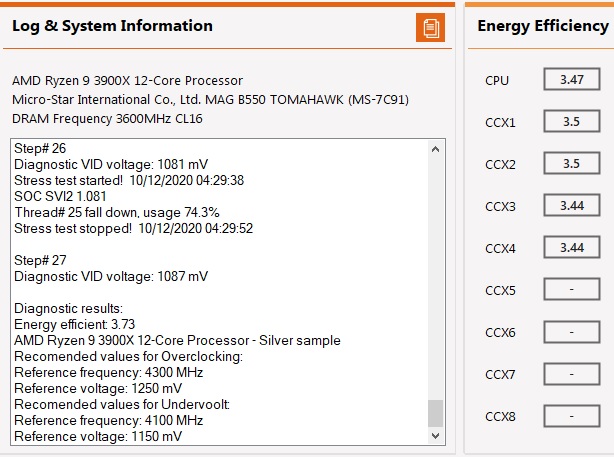The height and width of the screenshot is (457, 614).
Task: Click the CCX2 label
Action: pos(500,164)
